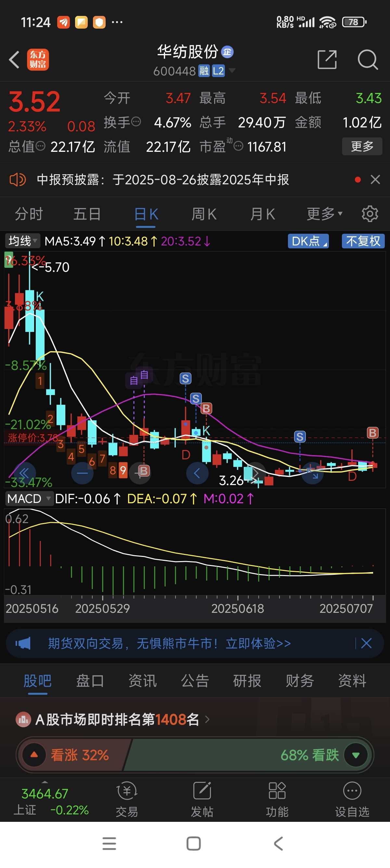Screen dimensions: 390x868
Task: Dismiss the futures promo banner
Action: [x=366, y=643]
